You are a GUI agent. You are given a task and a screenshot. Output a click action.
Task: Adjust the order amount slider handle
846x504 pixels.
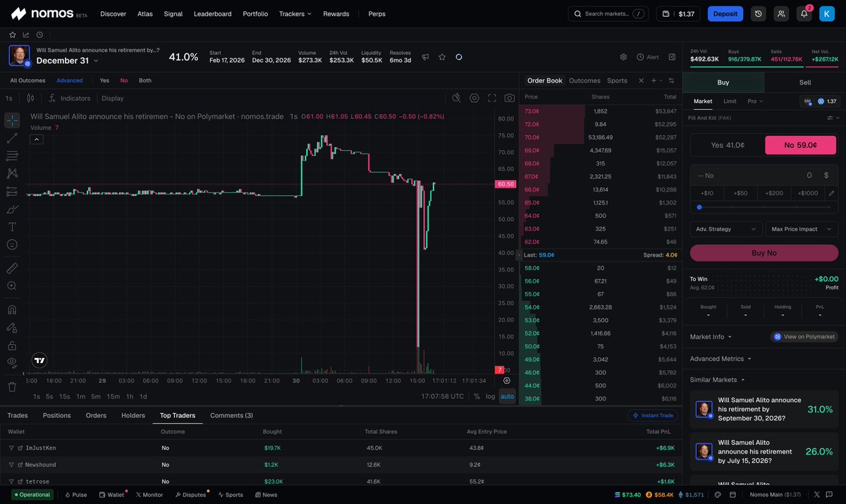(x=699, y=207)
